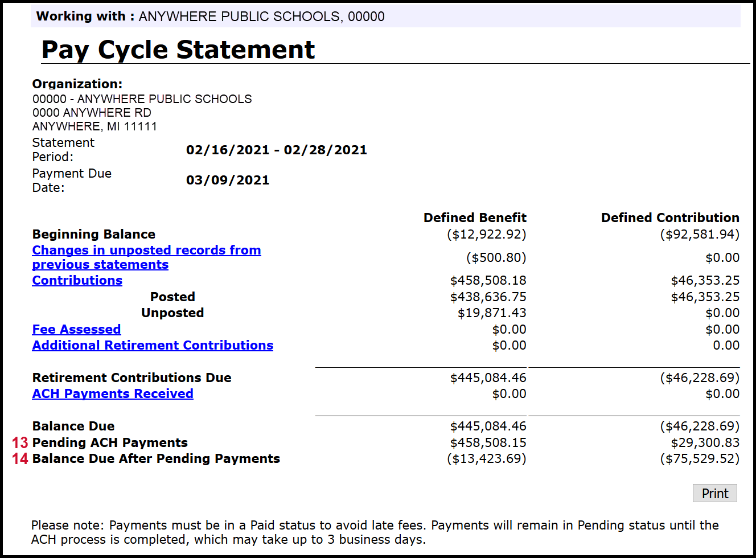Click the ANYWHERE PUBLIC SCHOOLS organization name
The image size is (756, 558).
tap(142, 99)
